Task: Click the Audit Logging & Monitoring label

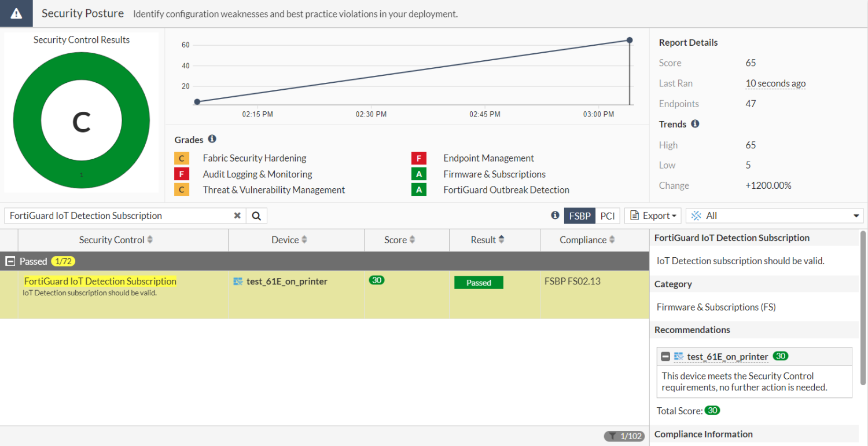Action: [258, 174]
